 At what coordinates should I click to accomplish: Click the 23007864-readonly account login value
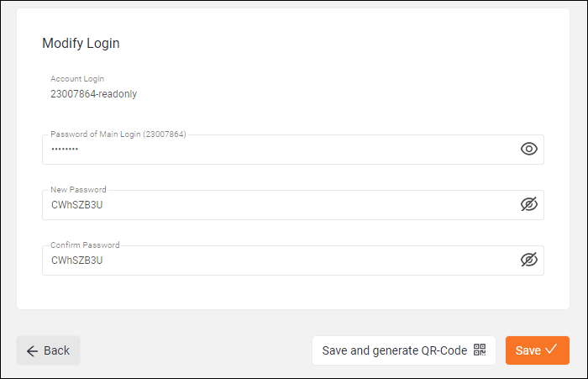click(x=94, y=94)
